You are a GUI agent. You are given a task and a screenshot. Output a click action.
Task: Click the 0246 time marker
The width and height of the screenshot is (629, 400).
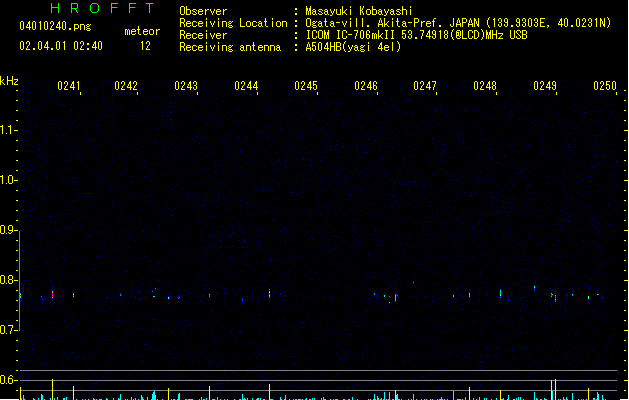[x=366, y=86]
